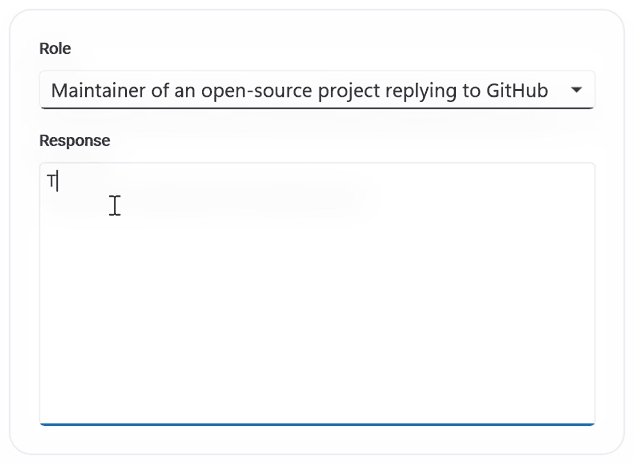Place cursor after the typed "T" character
The height and width of the screenshot is (463, 633).
(58, 181)
